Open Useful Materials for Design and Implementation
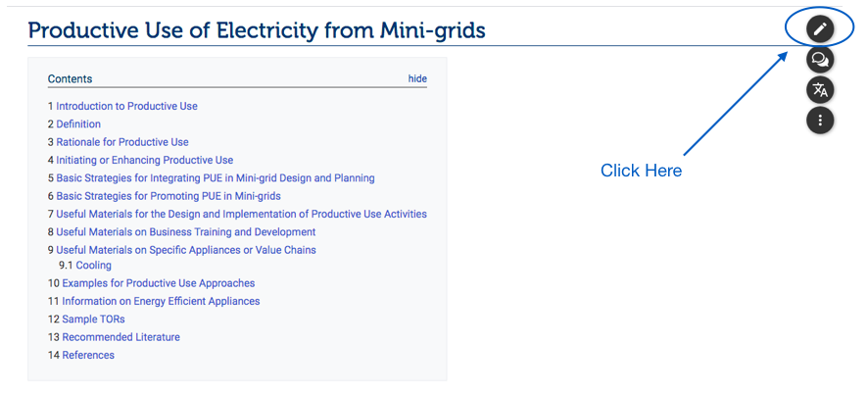The width and height of the screenshot is (868, 396). [x=241, y=214]
